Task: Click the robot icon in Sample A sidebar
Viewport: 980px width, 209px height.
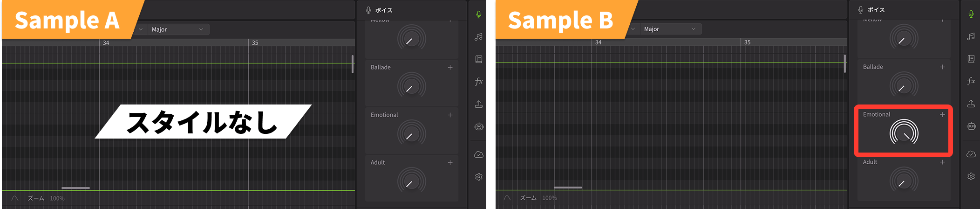Action: [478, 126]
